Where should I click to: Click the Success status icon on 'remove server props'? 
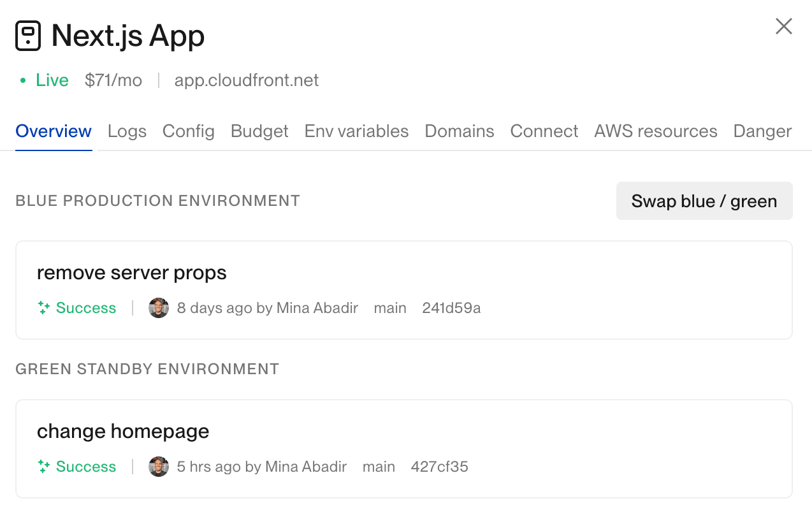pyautogui.click(x=43, y=307)
